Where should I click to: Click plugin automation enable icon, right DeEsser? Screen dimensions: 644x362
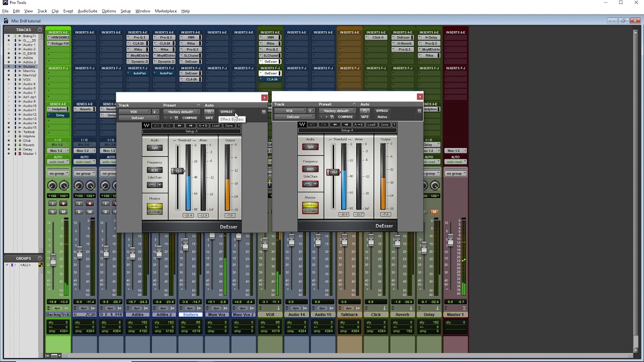click(x=365, y=111)
